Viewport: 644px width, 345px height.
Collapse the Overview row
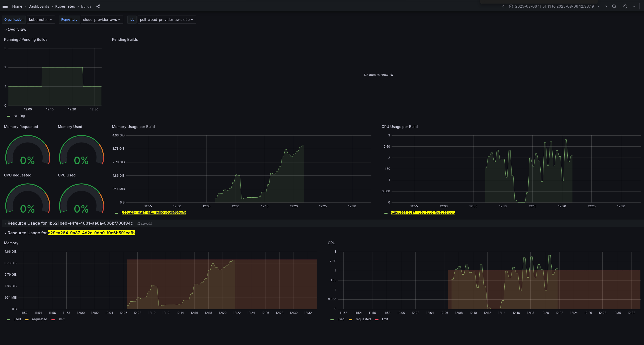[17, 30]
